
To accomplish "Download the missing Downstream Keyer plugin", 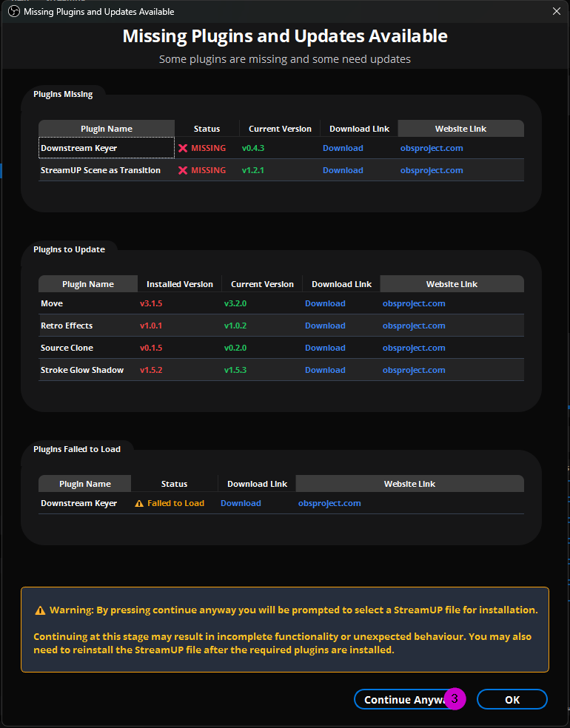I will click(x=343, y=148).
